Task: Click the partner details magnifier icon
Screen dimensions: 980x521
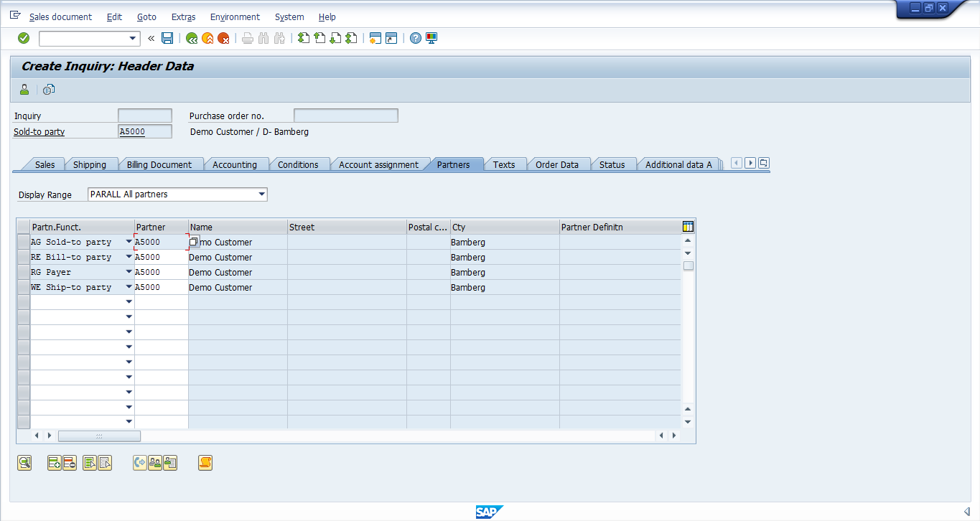Action: [24, 463]
